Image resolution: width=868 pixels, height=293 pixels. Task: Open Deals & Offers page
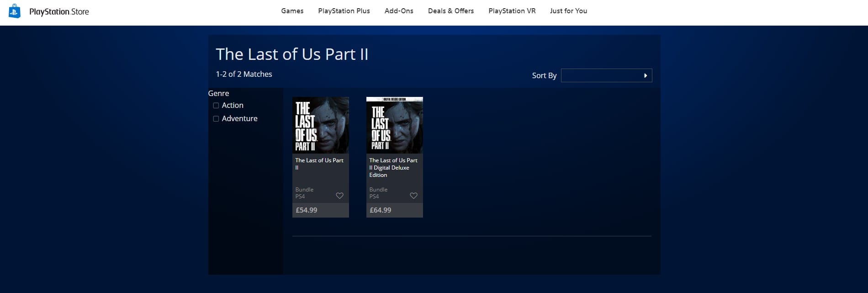tap(450, 11)
